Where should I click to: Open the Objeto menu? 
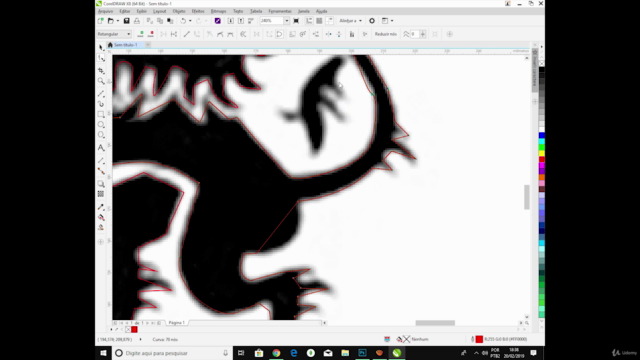pos(179,11)
